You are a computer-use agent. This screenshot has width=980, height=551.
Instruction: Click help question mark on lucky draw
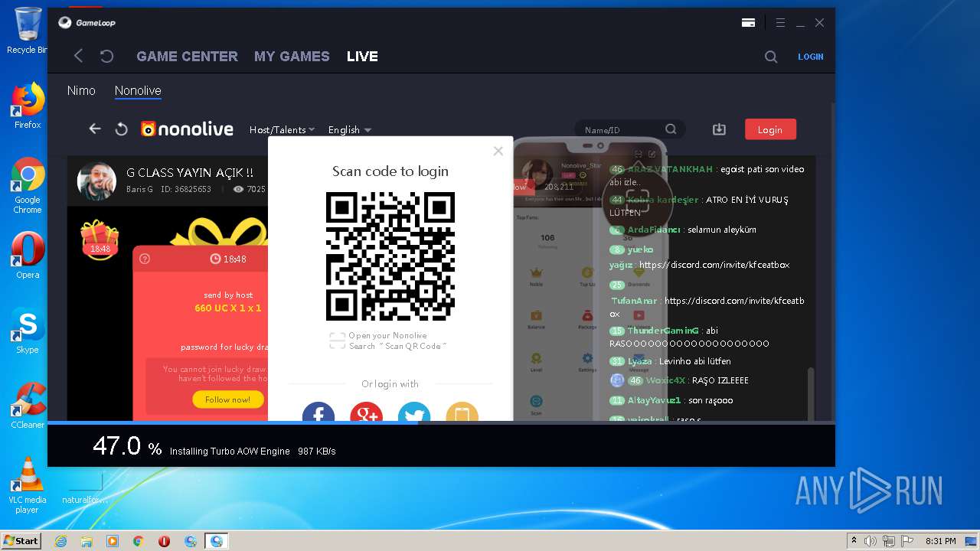pyautogui.click(x=145, y=259)
